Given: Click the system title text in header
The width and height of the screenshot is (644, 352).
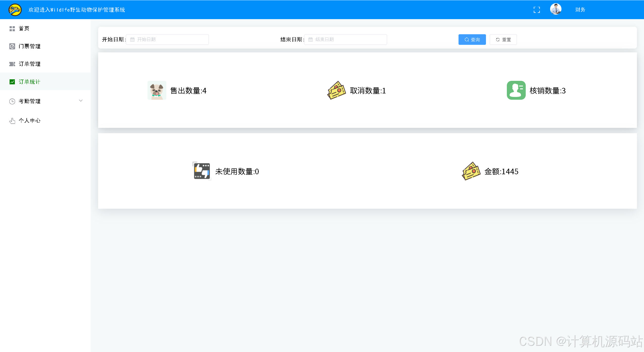Looking at the screenshot, I should (77, 10).
